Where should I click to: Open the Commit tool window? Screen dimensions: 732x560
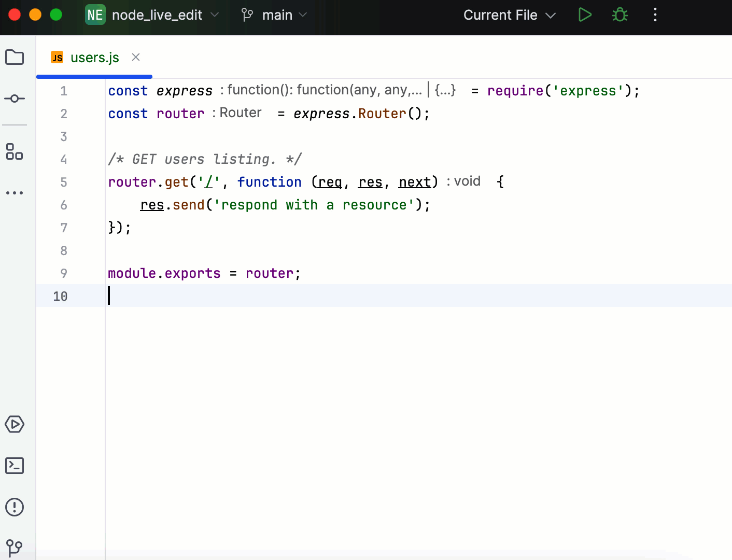[x=15, y=99]
